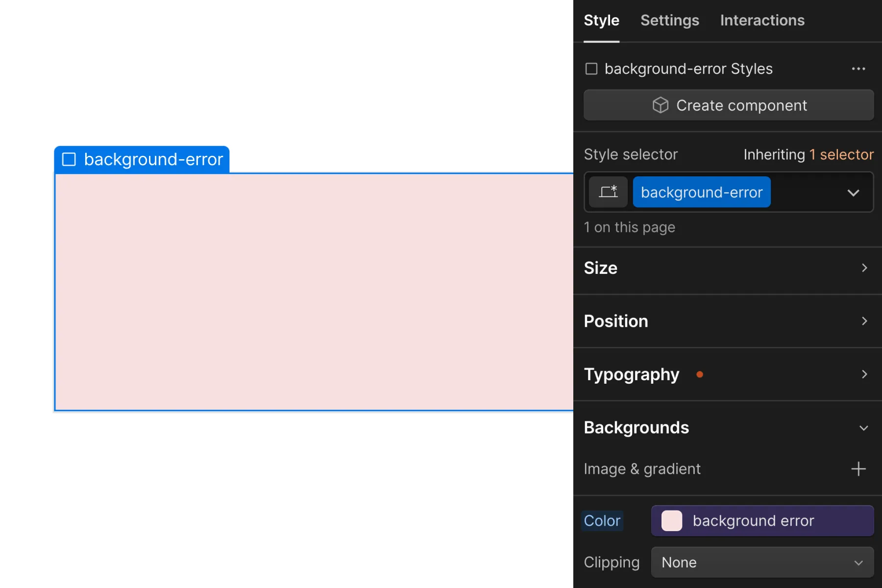
Task: Click the Clipping label
Action: click(612, 563)
